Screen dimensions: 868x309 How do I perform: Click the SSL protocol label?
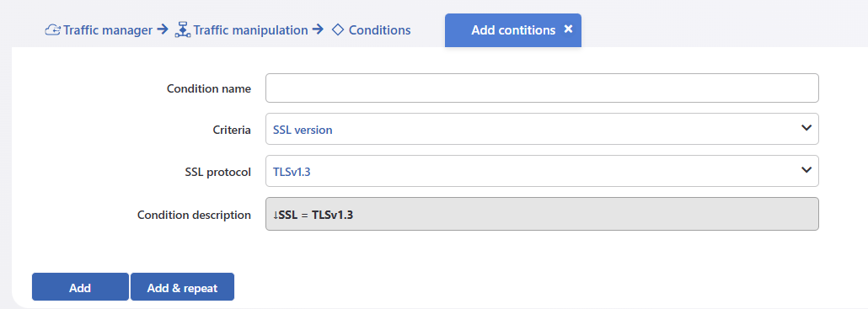(217, 172)
